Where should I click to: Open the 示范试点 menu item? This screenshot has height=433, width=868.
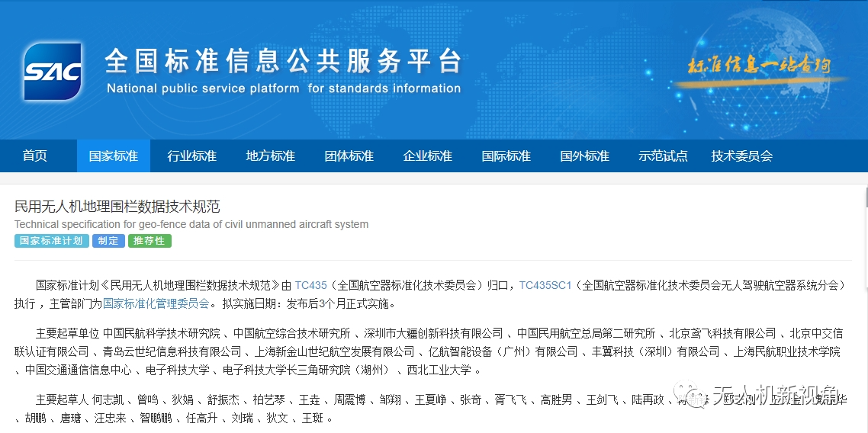(x=663, y=156)
